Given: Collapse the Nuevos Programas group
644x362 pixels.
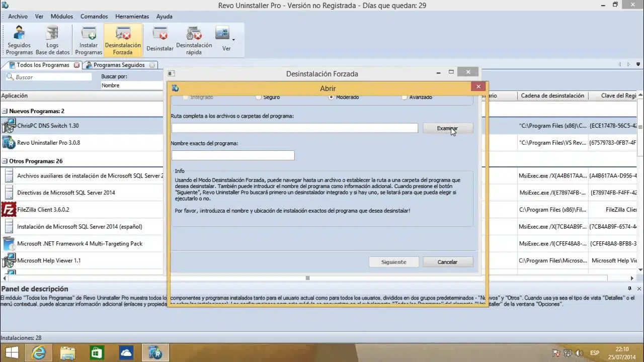Looking at the screenshot, I should pos(5,111).
